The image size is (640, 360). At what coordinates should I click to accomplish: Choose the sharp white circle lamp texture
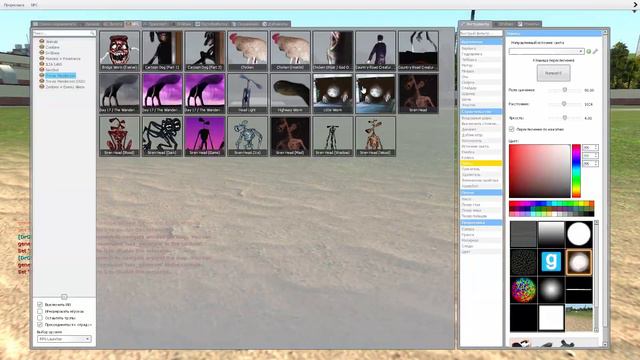pyautogui.click(x=579, y=234)
